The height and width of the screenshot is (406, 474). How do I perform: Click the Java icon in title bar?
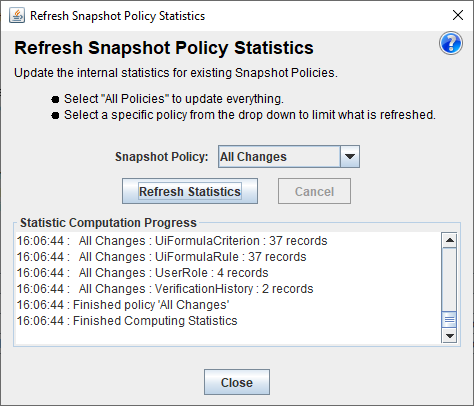(x=17, y=15)
